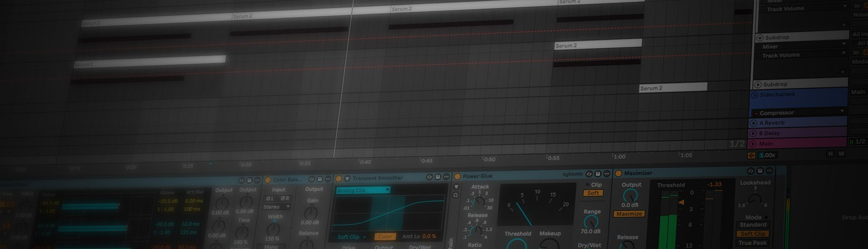Click the save preset icon on Color Balance device
This screenshot has width=868, height=249.
tap(320, 179)
